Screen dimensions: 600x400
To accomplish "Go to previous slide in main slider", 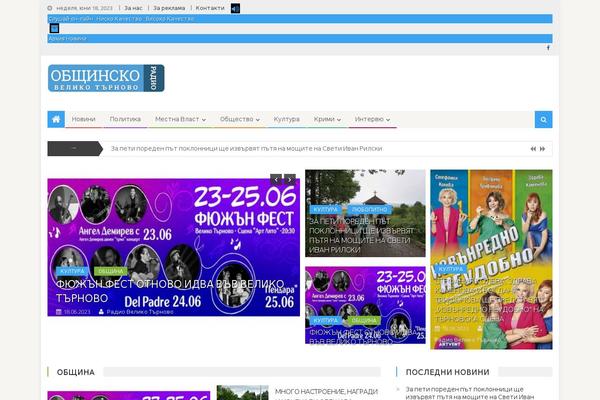I will (x=276, y=179).
